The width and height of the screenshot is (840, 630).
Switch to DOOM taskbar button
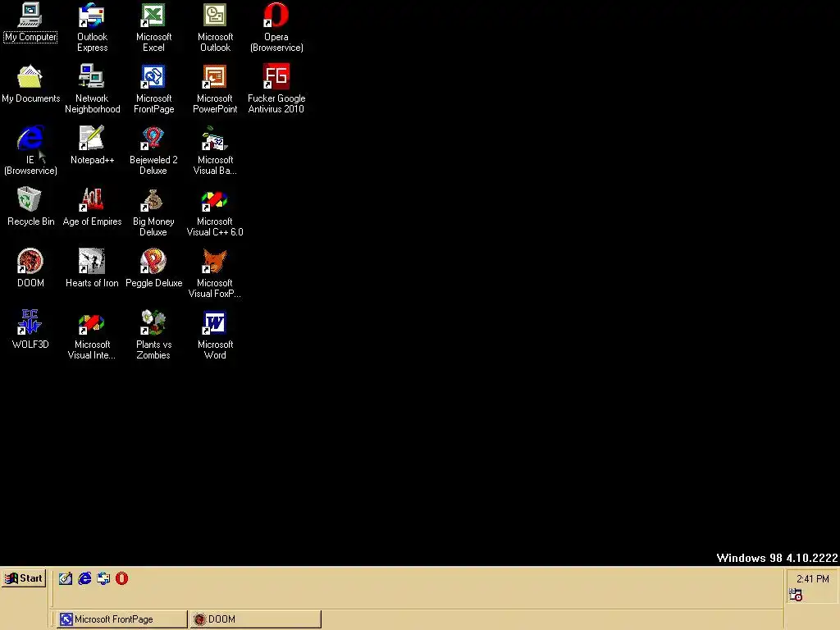tap(256, 619)
